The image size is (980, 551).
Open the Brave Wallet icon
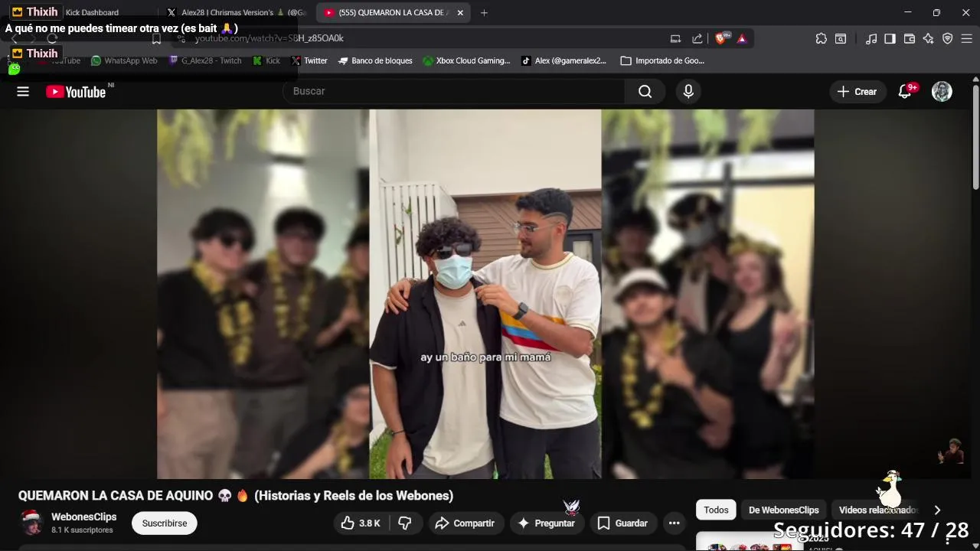910,38
